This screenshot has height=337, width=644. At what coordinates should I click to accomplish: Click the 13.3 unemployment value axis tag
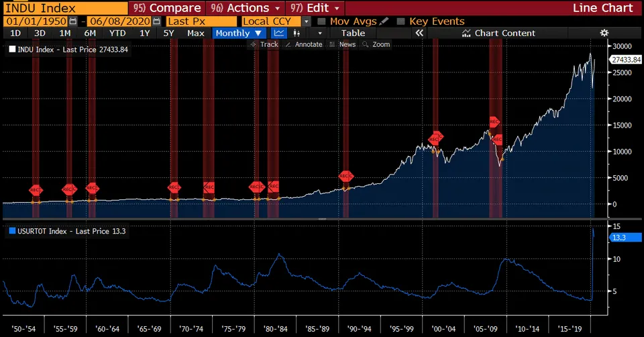tap(625, 238)
